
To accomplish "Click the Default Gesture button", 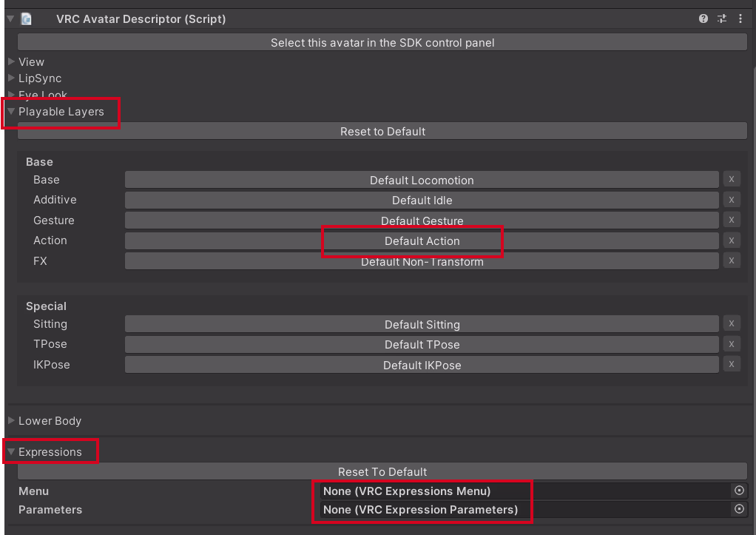I will click(x=422, y=221).
